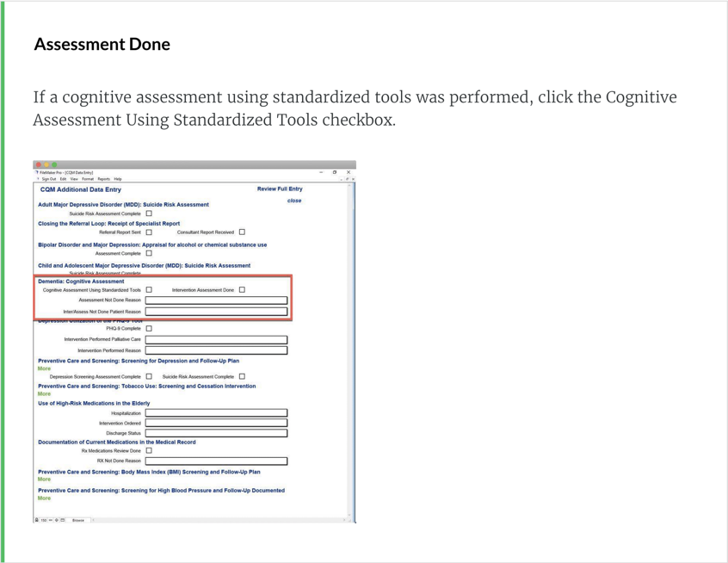This screenshot has height=563, width=728.
Task: Click the zoom in icon in status bar
Action: 57,520
